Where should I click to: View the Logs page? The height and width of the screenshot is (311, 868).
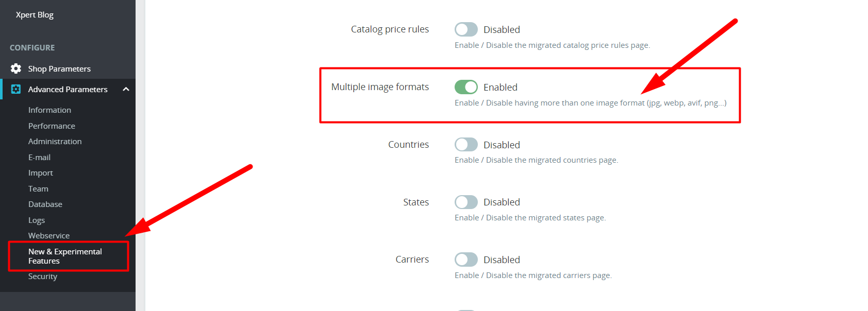click(37, 220)
